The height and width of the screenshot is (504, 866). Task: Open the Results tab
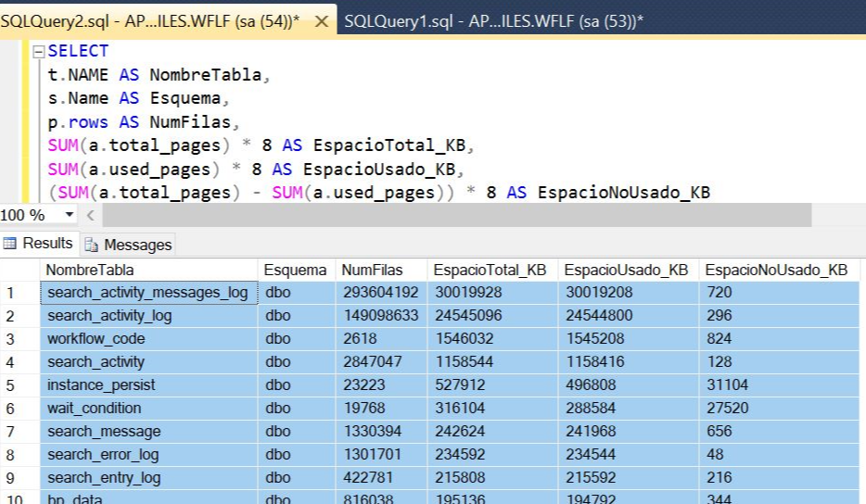click(x=39, y=244)
